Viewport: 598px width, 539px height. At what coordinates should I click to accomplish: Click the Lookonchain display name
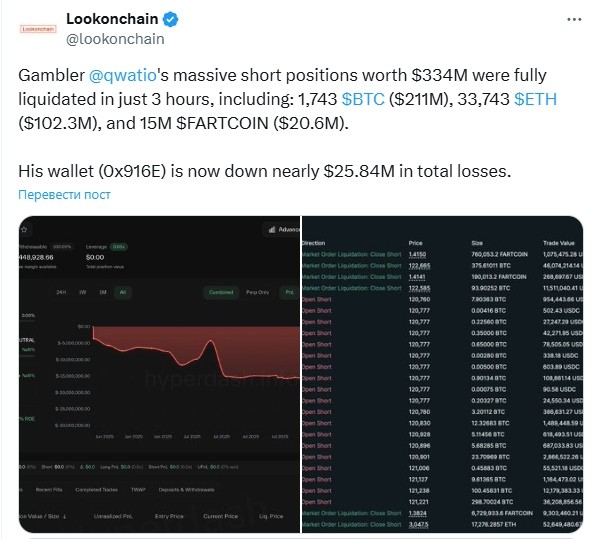tap(112, 19)
